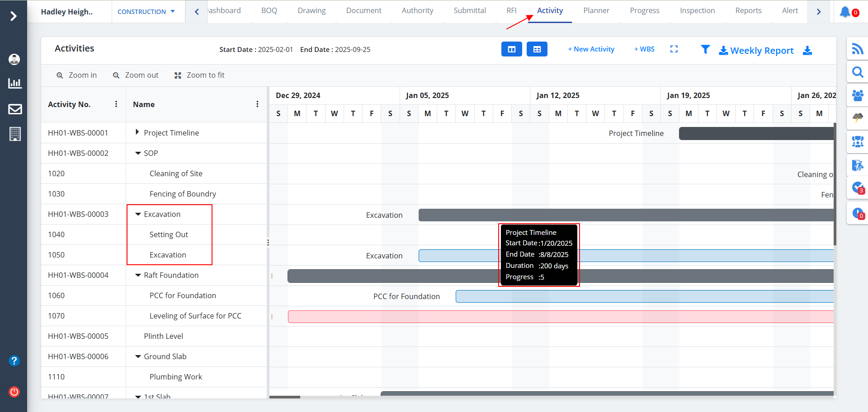Expand the Project Timeline row
The width and height of the screenshot is (868, 412).
click(x=137, y=132)
